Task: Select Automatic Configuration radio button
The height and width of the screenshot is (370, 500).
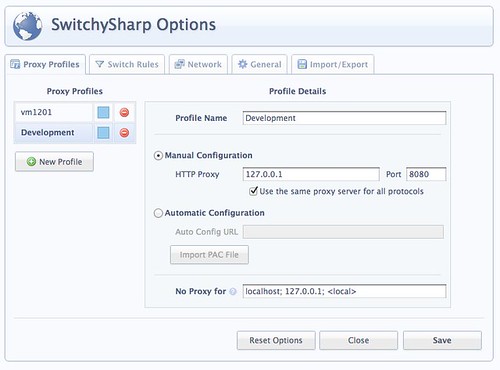Action: click(158, 213)
